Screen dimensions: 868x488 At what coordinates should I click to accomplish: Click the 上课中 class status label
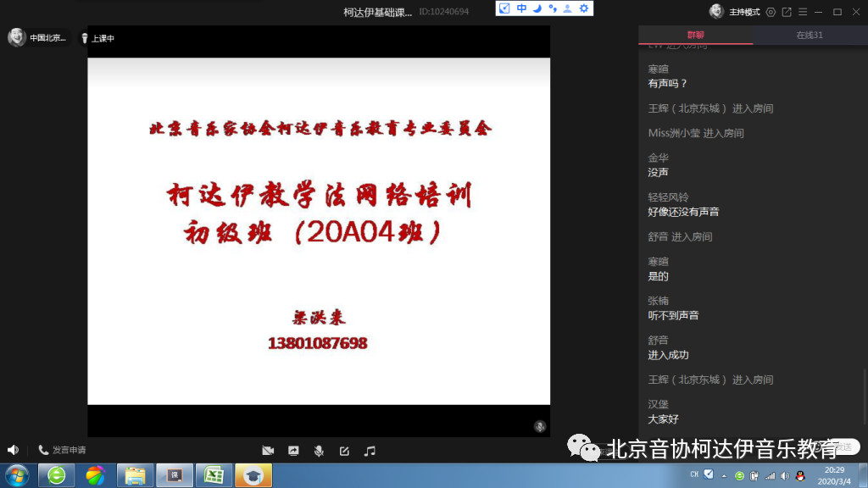pyautogui.click(x=103, y=38)
